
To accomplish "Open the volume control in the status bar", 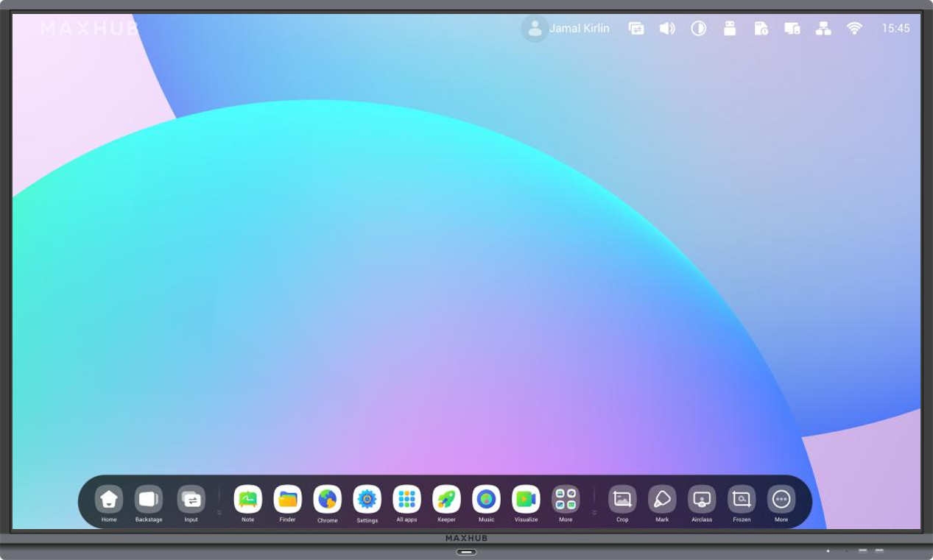I will [x=667, y=29].
